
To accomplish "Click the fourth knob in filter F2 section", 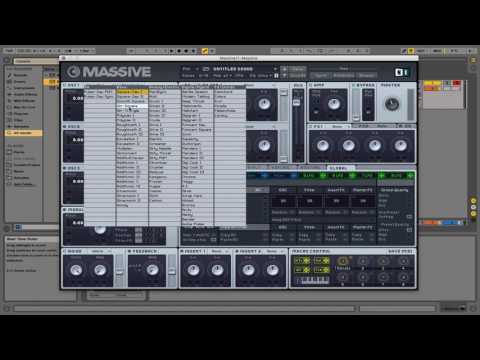I will 401,145.
